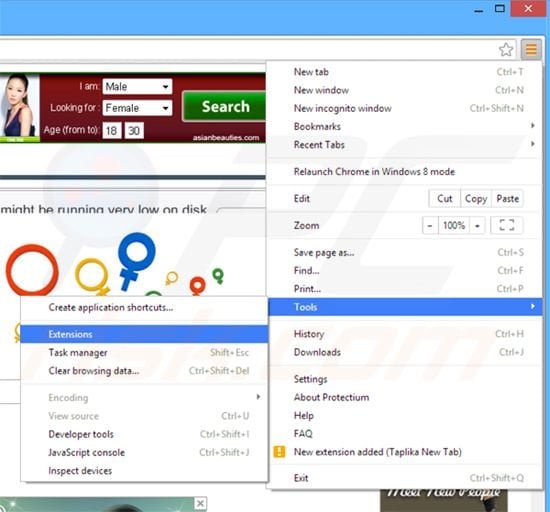Open History from the menu
This screenshot has width=550, height=512.
[404, 334]
